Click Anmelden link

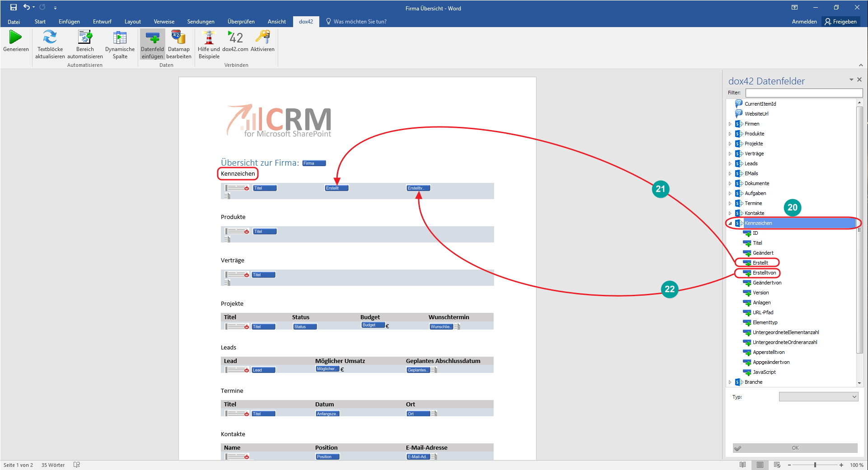[804, 22]
